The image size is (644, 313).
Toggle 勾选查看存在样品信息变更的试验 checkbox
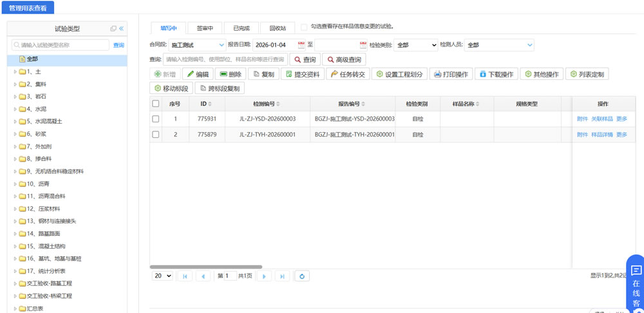304,27
